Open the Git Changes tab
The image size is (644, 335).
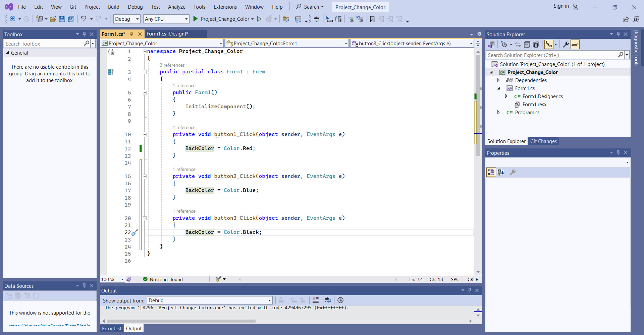(x=543, y=141)
